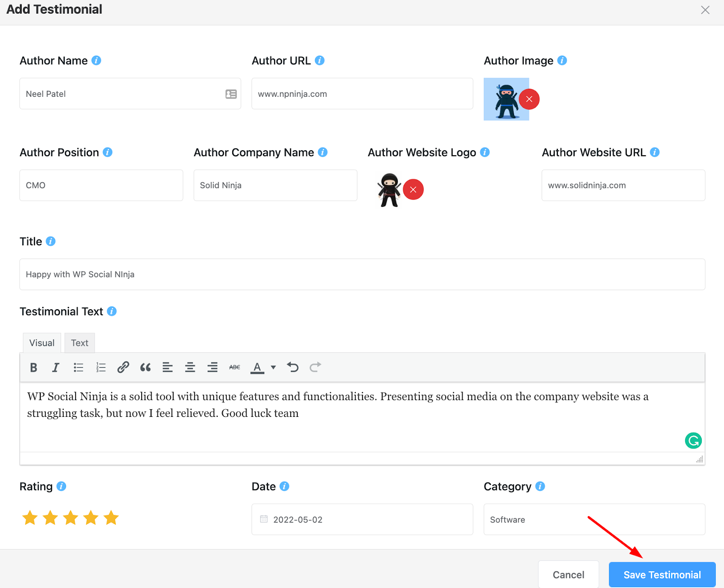This screenshot has width=724, height=588.
Task: Remove the author website logo
Action: click(413, 189)
